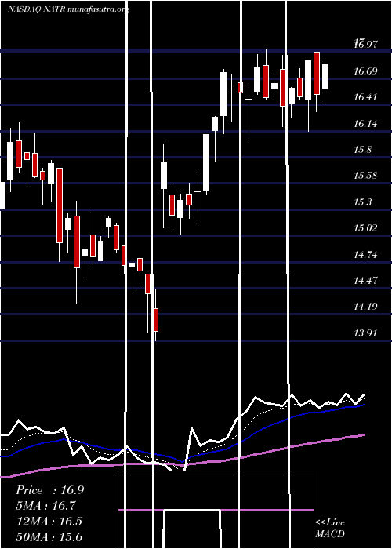Click the NASDAQ NATR chart title

coord(69,9)
